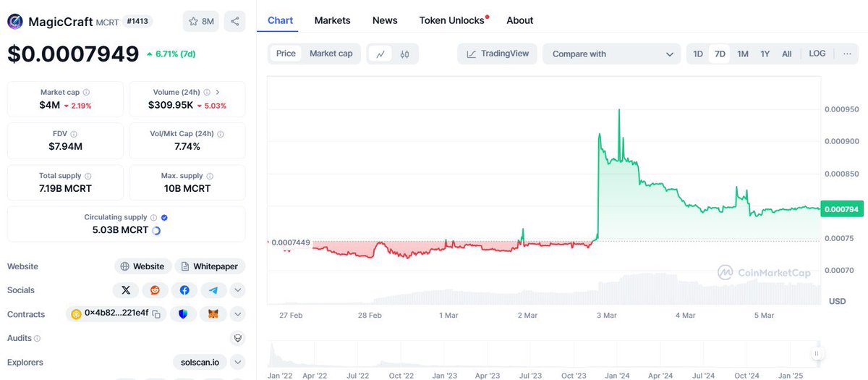The height and width of the screenshot is (380, 868).
Task: Show Market cap info tooltip icon
Action: (86, 93)
